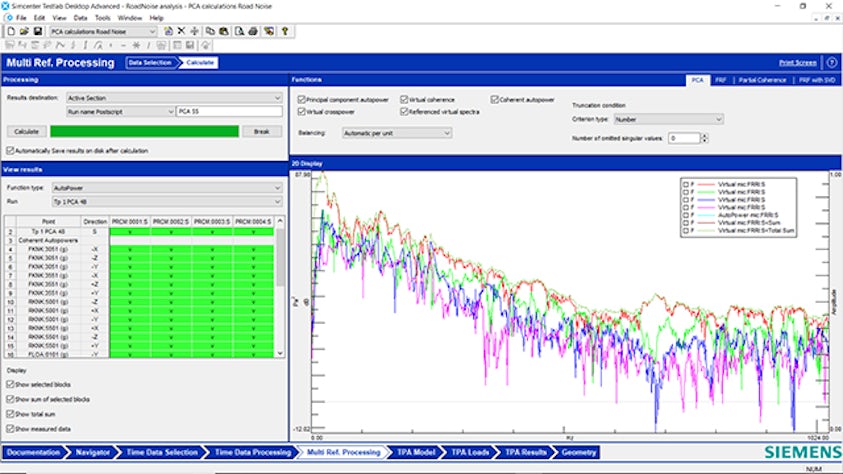The image size is (843, 474).
Task: Click the first icon in the second toolbar
Action: click(10, 46)
